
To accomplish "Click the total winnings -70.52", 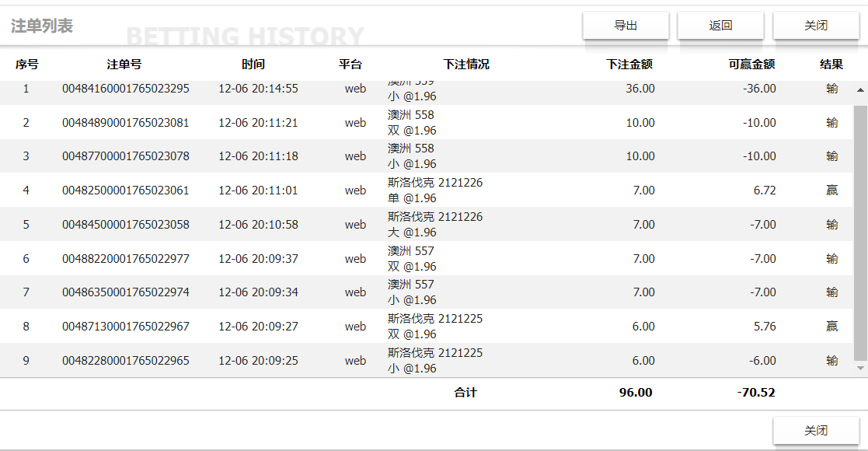I will click(756, 393).
